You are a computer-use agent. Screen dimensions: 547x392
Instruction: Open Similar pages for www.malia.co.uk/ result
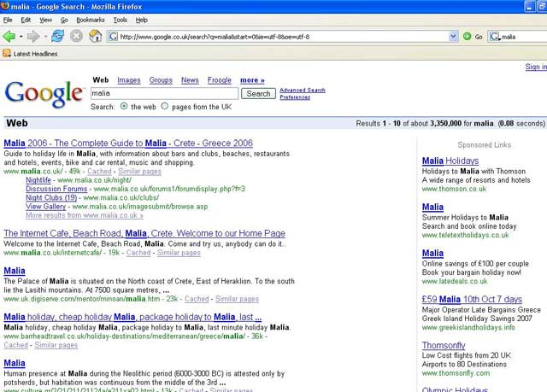coord(139,171)
